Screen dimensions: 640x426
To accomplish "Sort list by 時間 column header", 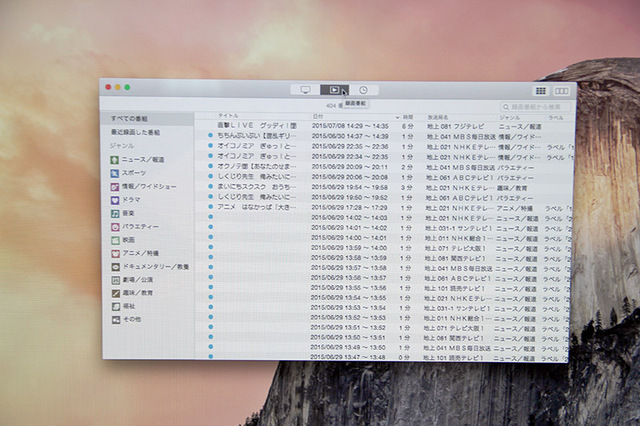I will [407, 117].
